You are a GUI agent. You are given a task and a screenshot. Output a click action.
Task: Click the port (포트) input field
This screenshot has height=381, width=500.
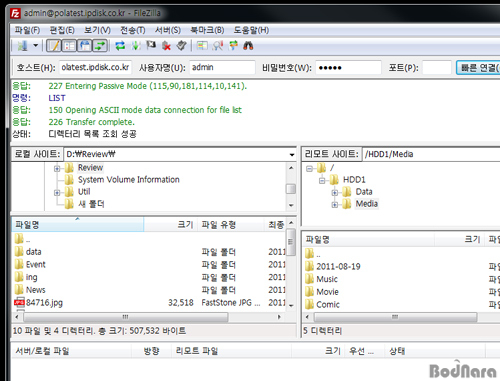click(x=437, y=67)
